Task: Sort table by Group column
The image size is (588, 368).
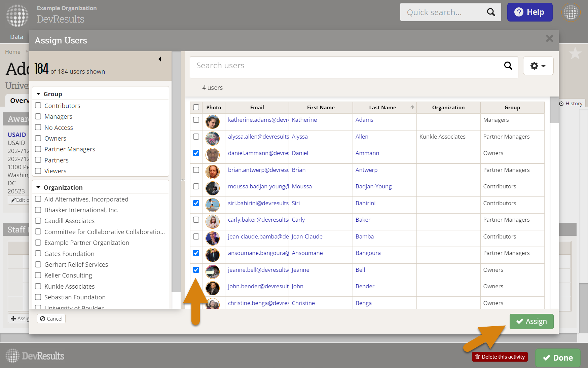Action: pos(512,108)
